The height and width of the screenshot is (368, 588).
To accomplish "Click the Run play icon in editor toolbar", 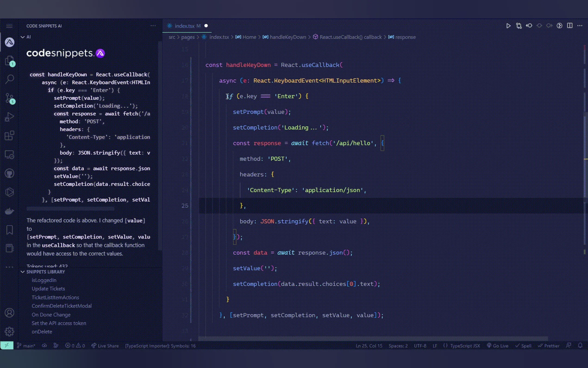I will click(508, 26).
